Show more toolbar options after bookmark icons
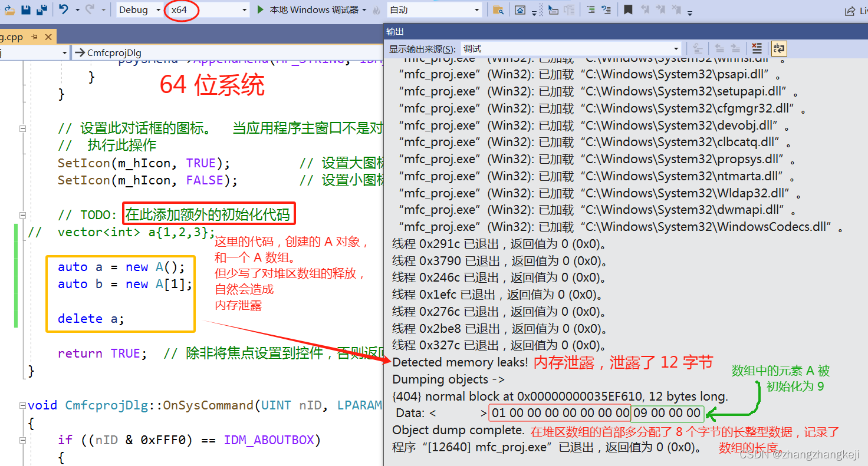Viewport: 868px width, 466px height. coord(690,12)
